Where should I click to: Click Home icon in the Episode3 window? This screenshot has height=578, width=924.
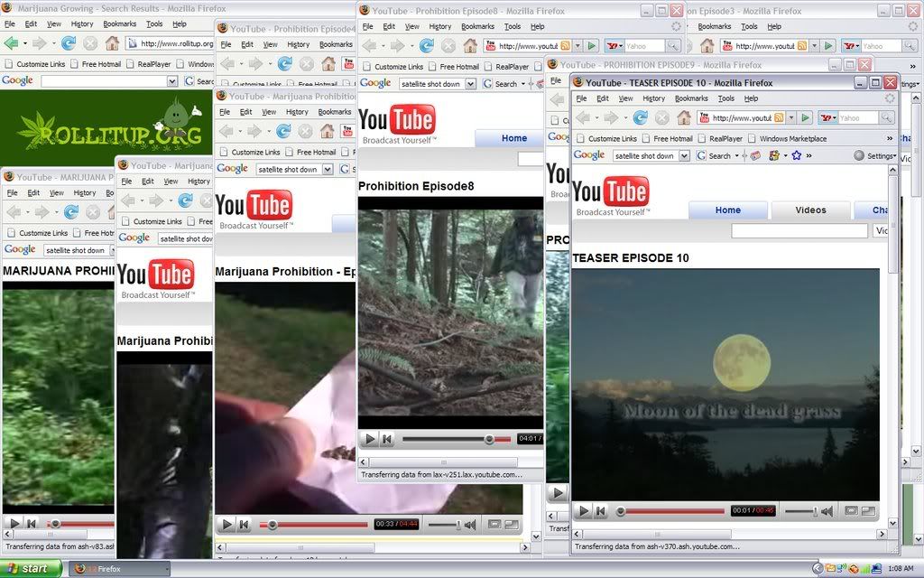(707, 45)
